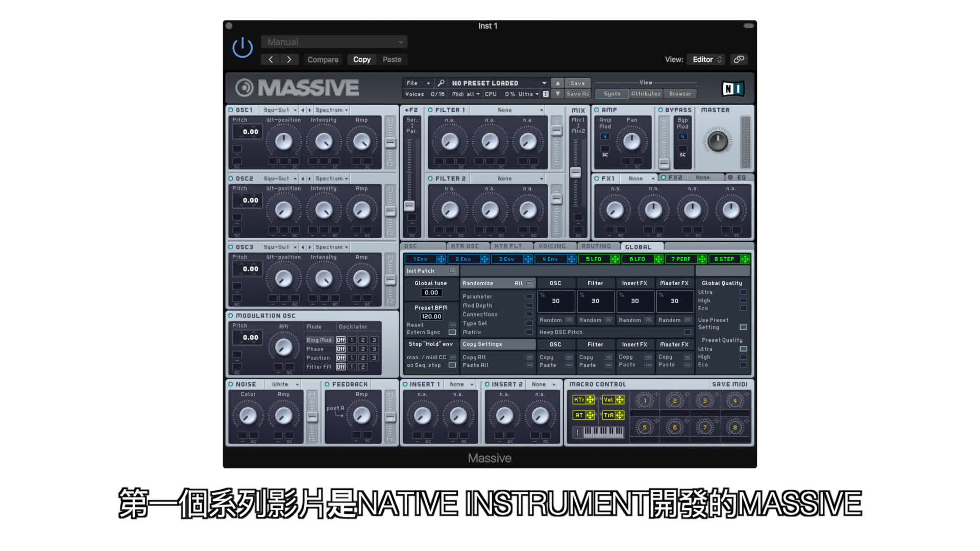Open the 5 LFO tab
The height and width of the screenshot is (551, 980).
click(593, 259)
